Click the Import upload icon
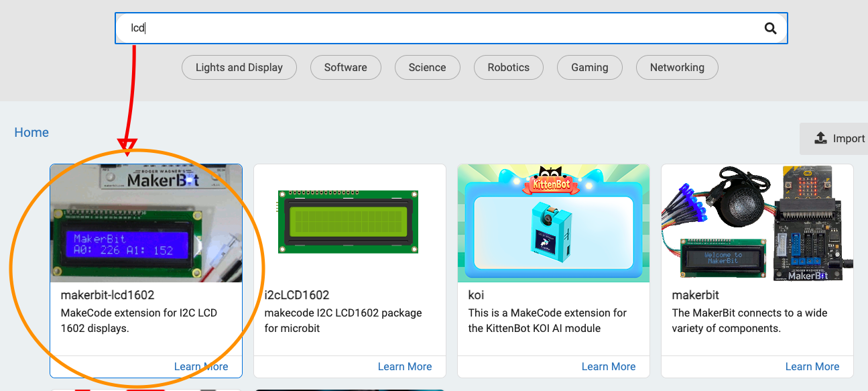Viewport: 868px width, 391px height. (820, 138)
